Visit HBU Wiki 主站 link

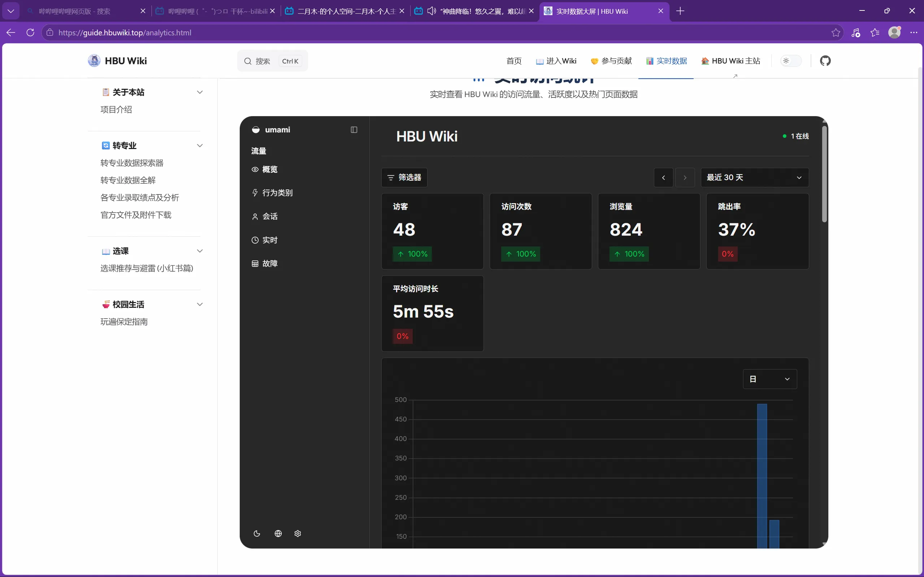pos(731,61)
